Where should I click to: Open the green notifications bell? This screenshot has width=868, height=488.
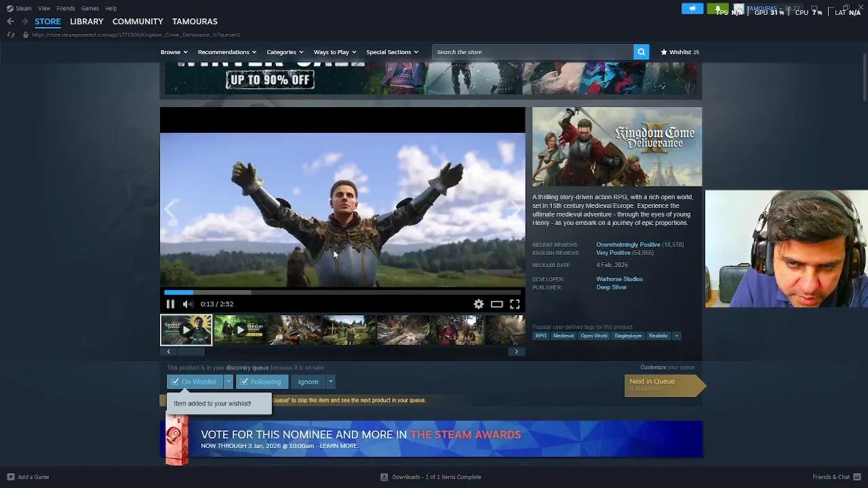pos(717,9)
